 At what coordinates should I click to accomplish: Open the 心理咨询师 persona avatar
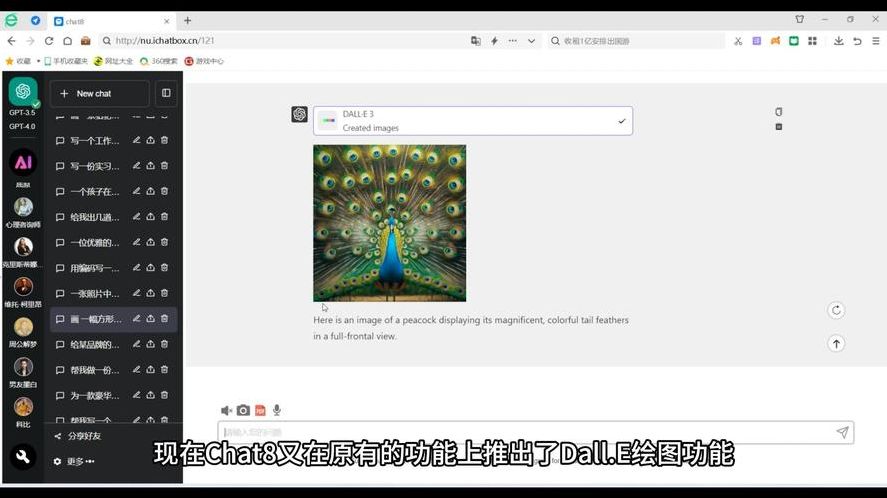coord(23,207)
